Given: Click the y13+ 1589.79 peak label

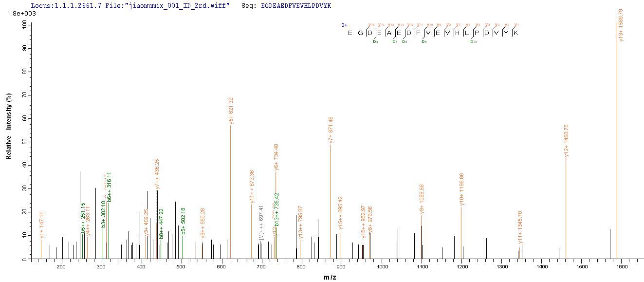Looking at the screenshot, I should pyautogui.click(x=621, y=25).
